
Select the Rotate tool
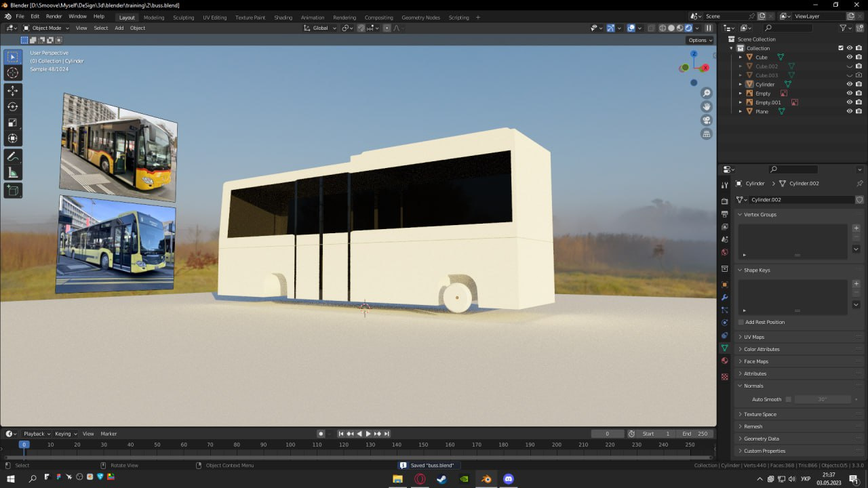pos(12,106)
